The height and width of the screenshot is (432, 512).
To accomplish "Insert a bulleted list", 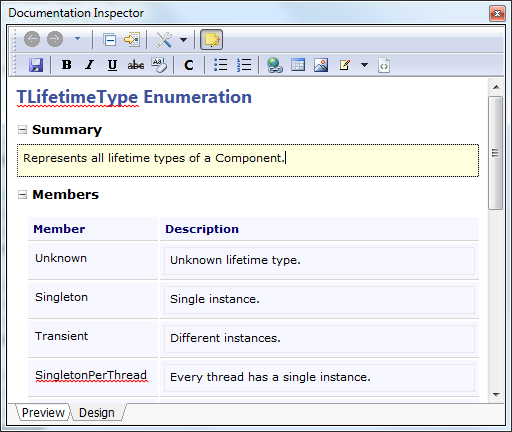I will (x=220, y=65).
